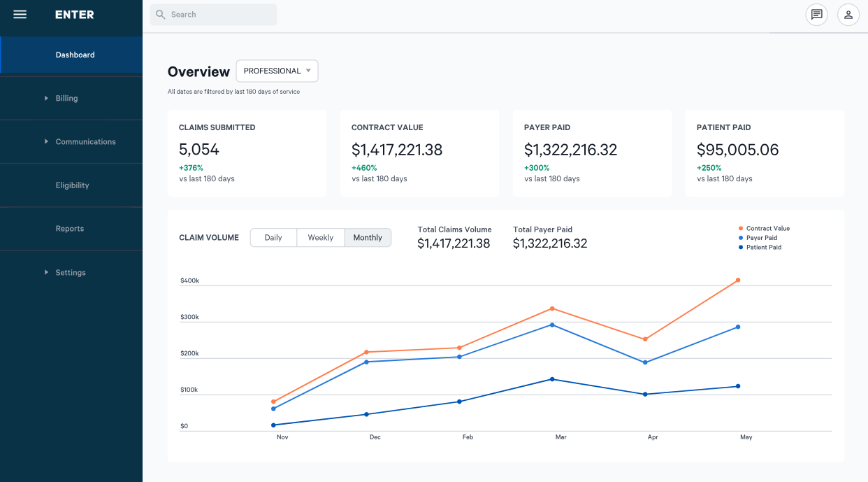Switch chart to Daily view
This screenshot has width=868, height=482.
(273, 238)
